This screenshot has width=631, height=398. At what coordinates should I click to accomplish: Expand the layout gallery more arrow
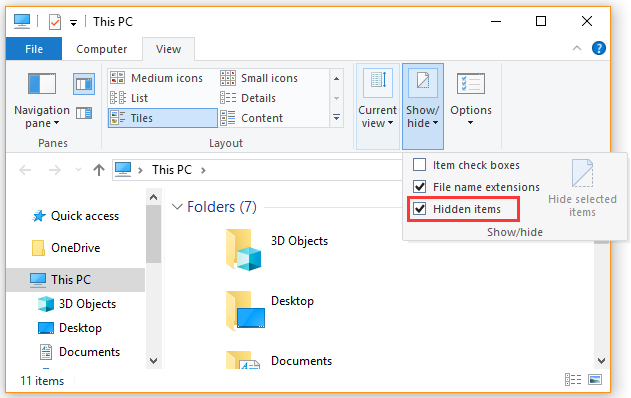(x=336, y=118)
